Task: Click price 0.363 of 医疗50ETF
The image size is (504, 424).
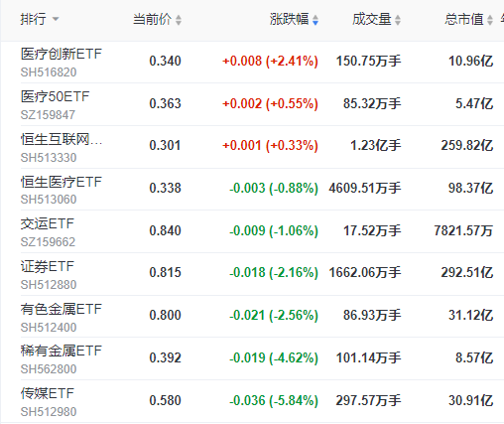Action: coord(165,103)
